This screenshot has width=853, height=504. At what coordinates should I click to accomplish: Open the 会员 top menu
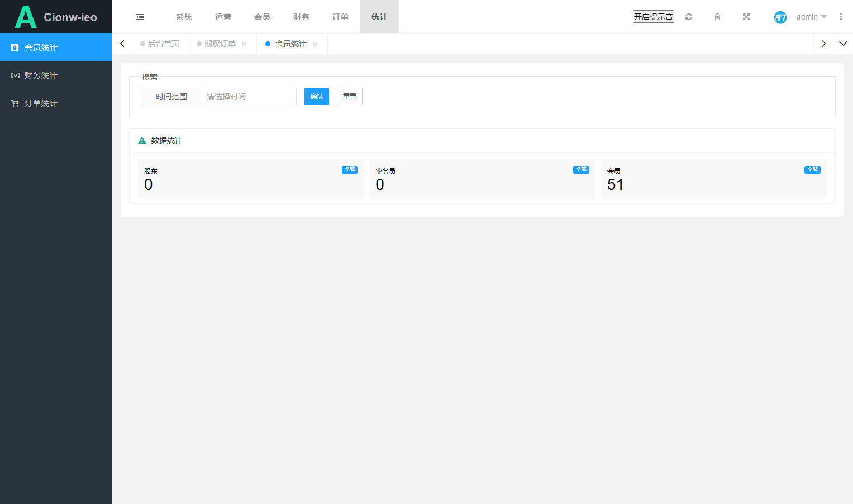click(x=262, y=17)
